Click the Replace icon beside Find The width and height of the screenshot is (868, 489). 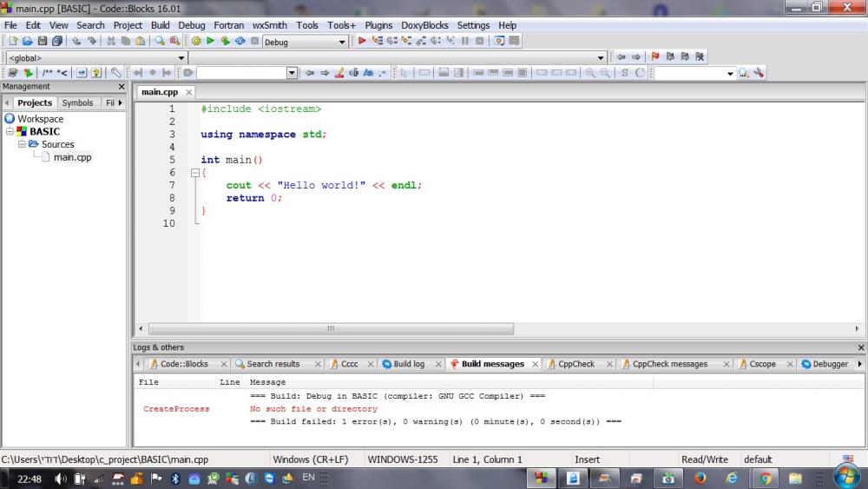point(174,41)
